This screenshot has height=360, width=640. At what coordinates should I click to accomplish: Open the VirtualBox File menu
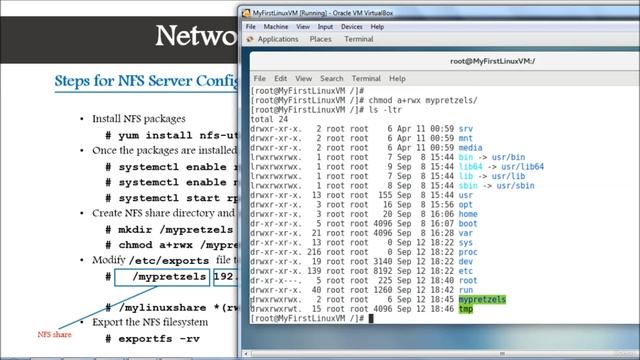[x=251, y=27]
